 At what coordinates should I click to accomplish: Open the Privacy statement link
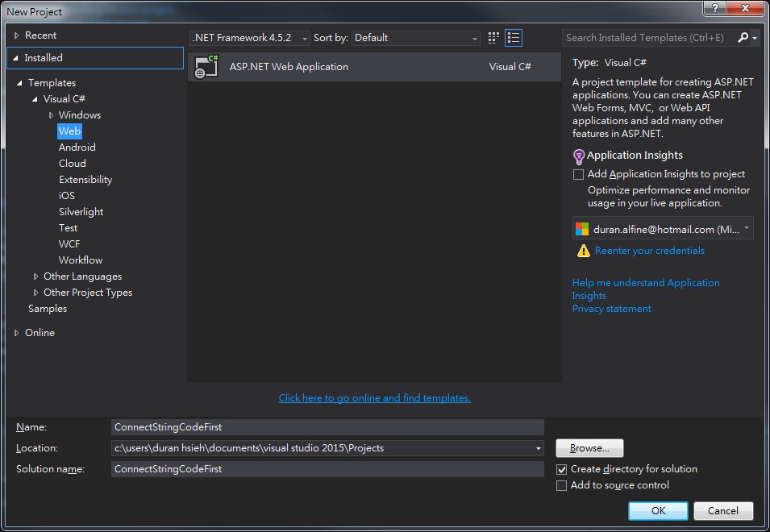pyautogui.click(x=611, y=309)
